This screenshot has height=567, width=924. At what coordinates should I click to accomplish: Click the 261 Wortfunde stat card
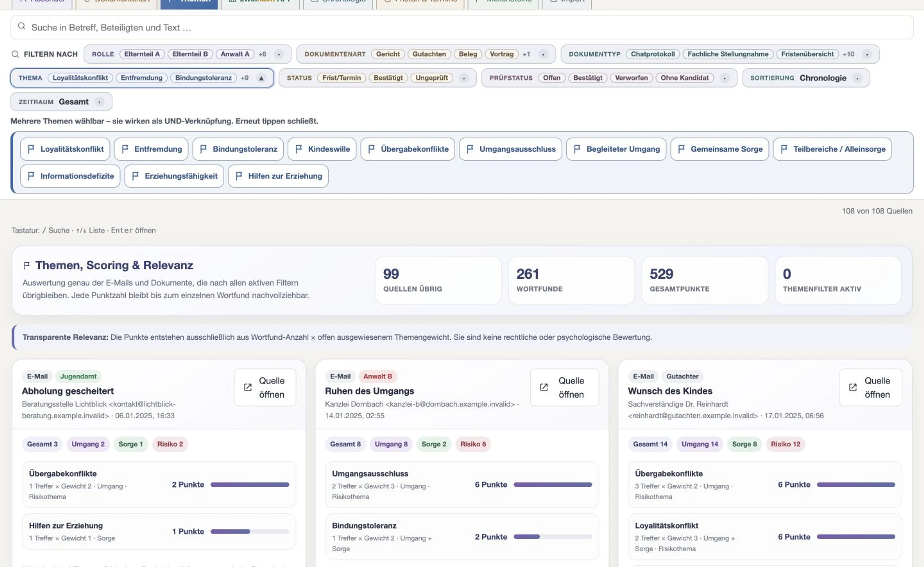571,280
